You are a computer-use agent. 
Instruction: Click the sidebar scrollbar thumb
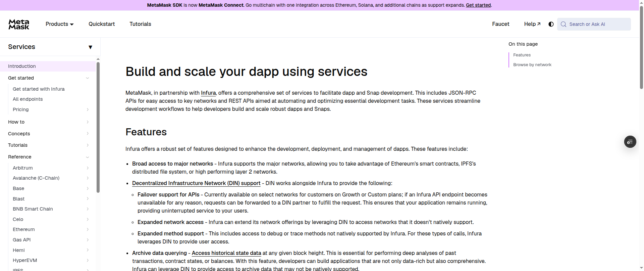tap(98, 127)
